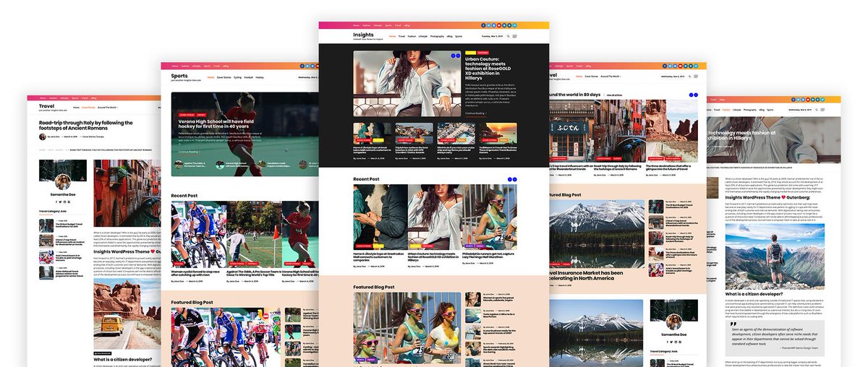The width and height of the screenshot is (868, 367).
Task: Expand Around The World dropdown on right Travel page
Action: coord(610,76)
